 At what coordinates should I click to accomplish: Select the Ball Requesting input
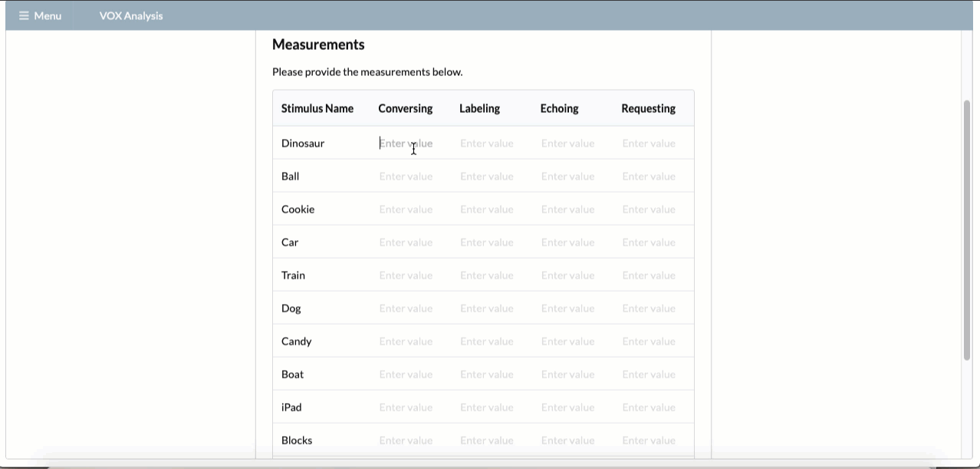tap(653, 176)
